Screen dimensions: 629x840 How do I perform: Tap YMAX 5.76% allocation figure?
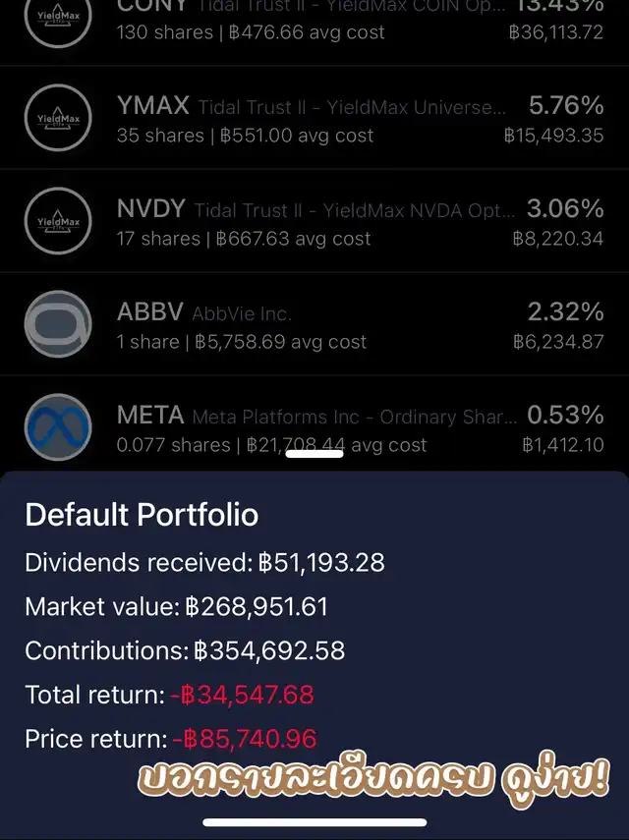565,105
